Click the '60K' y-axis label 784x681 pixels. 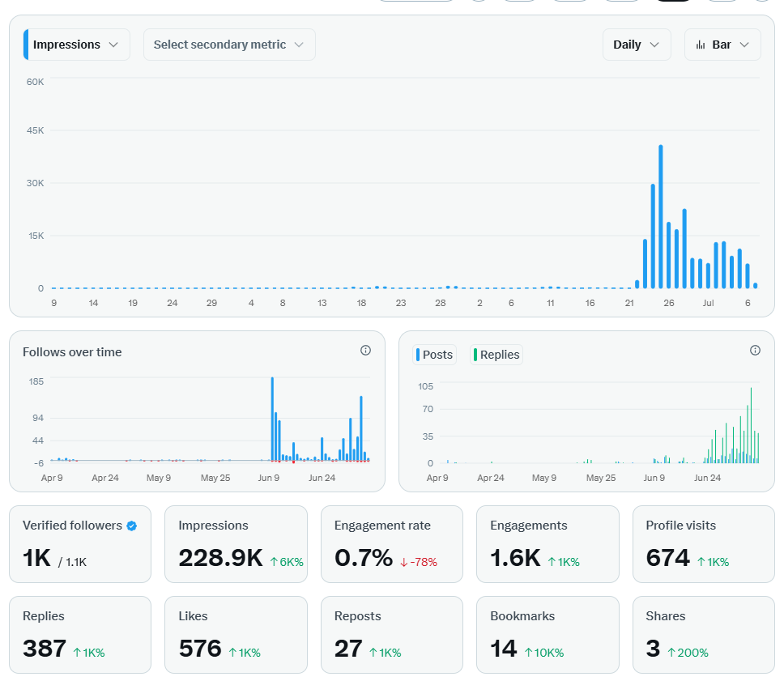[x=35, y=82]
